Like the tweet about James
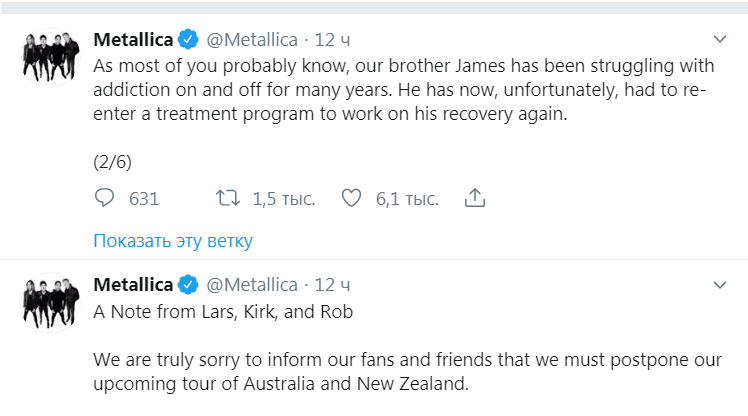 351,198
